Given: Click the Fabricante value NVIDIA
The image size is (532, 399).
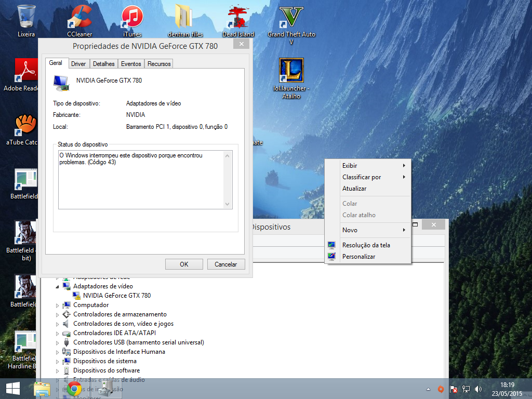Looking at the screenshot, I should pos(136,115).
